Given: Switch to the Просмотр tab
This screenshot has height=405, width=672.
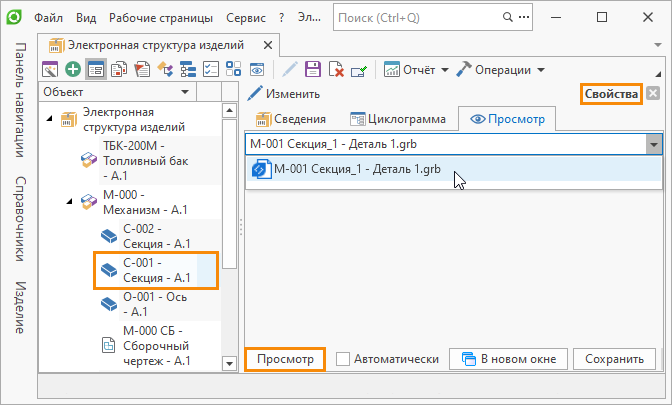Looking at the screenshot, I should point(507,119).
